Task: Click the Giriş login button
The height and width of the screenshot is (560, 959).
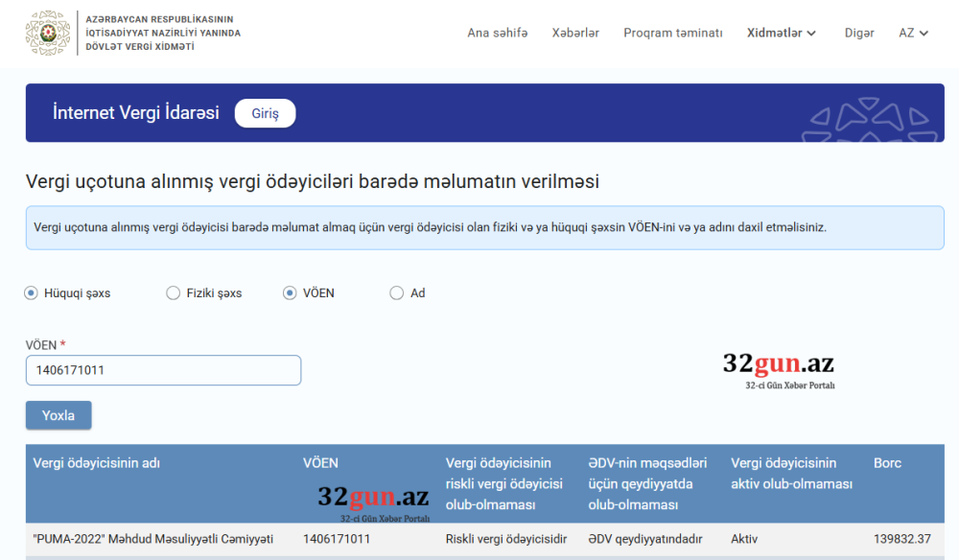Action: (265, 112)
